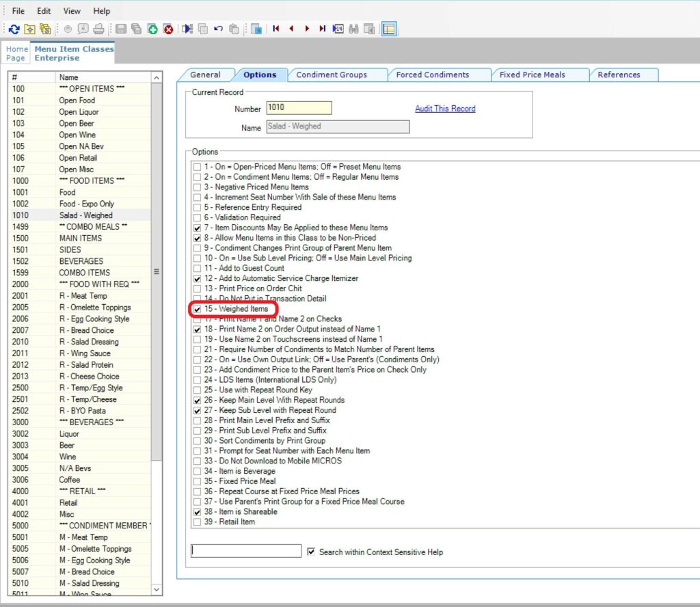The height and width of the screenshot is (607, 700).
Task: Click the Print icon in toolbar
Action: pyautogui.click(x=98, y=29)
